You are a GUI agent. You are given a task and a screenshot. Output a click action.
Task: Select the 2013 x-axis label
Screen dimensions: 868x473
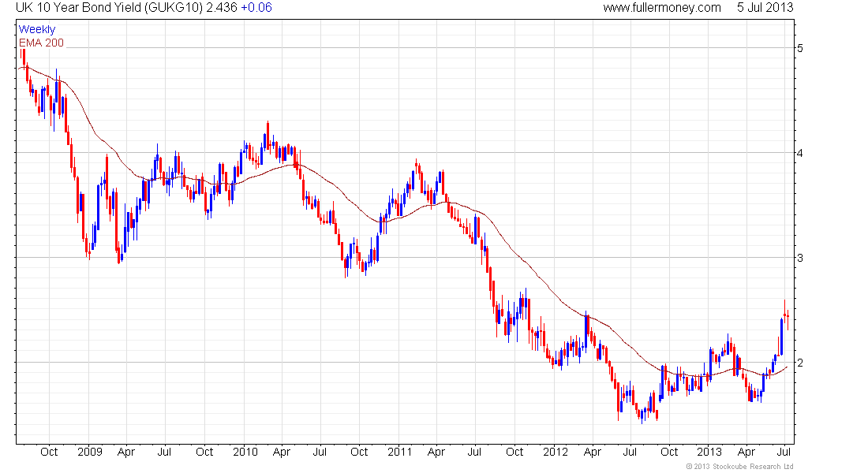coord(709,452)
